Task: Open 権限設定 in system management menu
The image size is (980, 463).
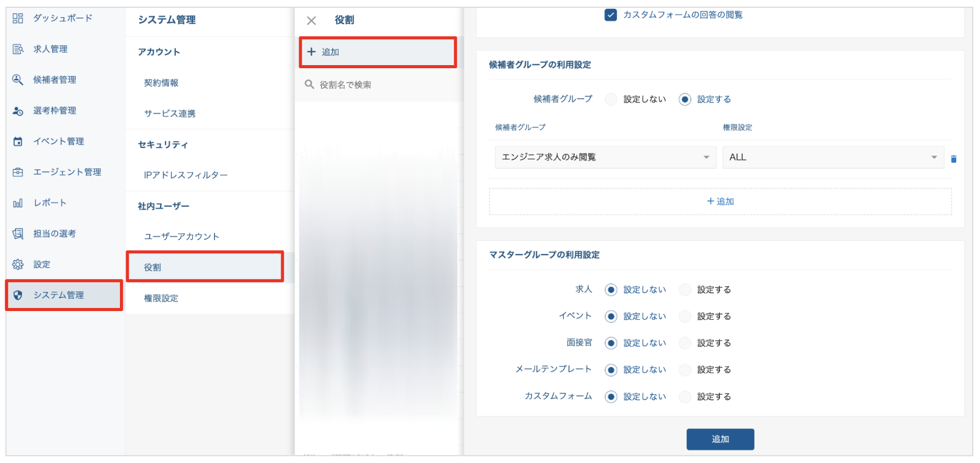Action: [x=161, y=298]
